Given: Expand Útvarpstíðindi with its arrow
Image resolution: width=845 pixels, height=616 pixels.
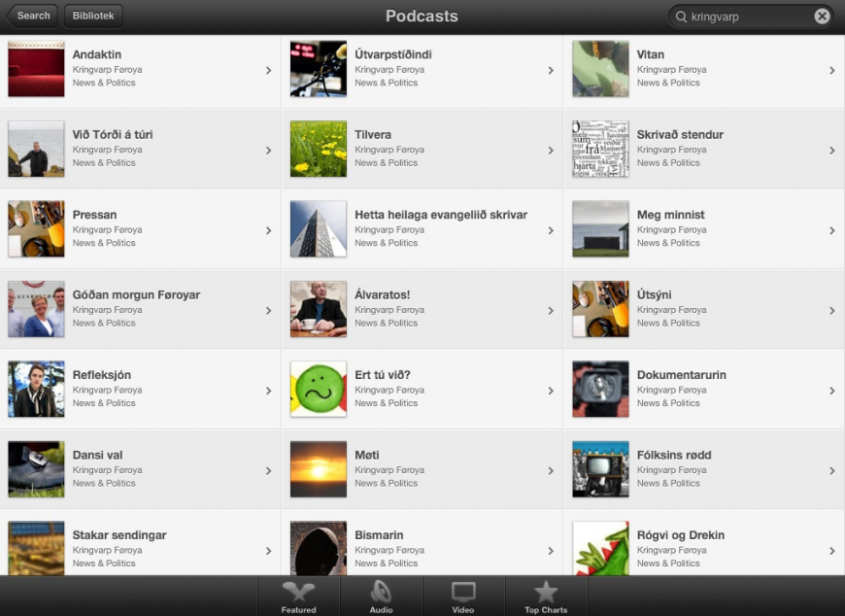Looking at the screenshot, I should point(550,71).
